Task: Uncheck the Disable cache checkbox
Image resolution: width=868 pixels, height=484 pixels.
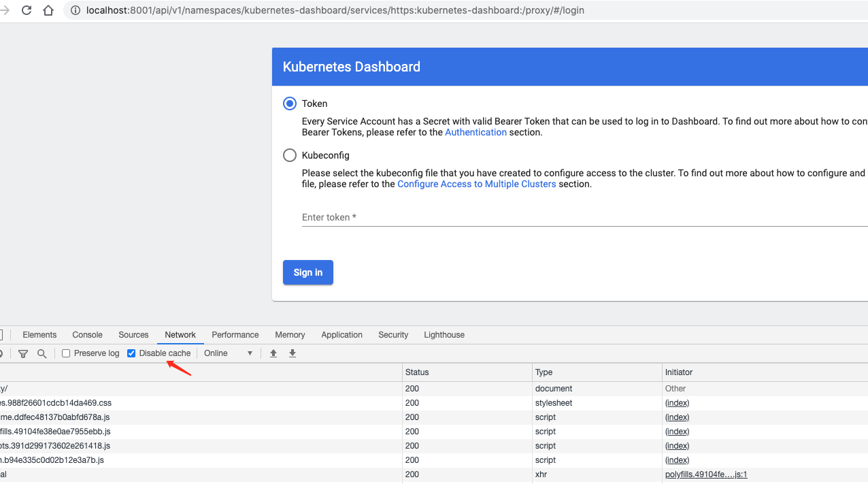Action: (131, 353)
